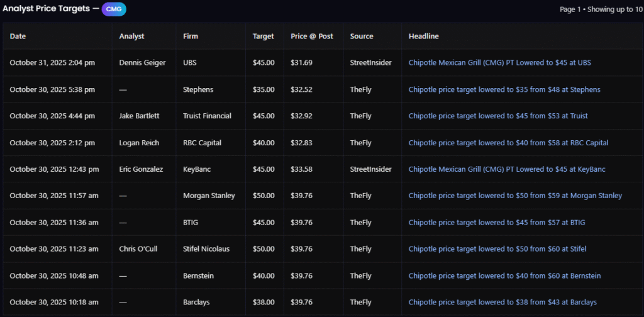Click the Source column header
Image resolution: width=644 pixels, height=317 pixels.
tap(362, 36)
